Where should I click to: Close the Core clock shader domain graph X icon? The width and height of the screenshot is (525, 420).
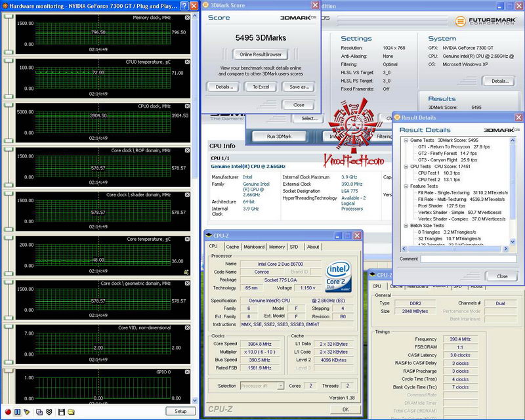(187, 195)
